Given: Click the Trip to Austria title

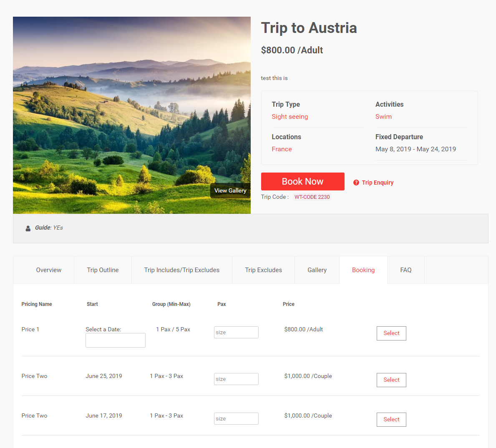Looking at the screenshot, I should 309,28.
